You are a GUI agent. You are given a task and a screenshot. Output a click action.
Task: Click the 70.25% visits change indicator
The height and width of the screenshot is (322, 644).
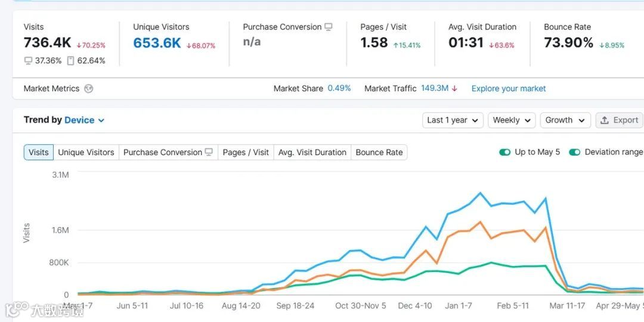coord(91,45)
